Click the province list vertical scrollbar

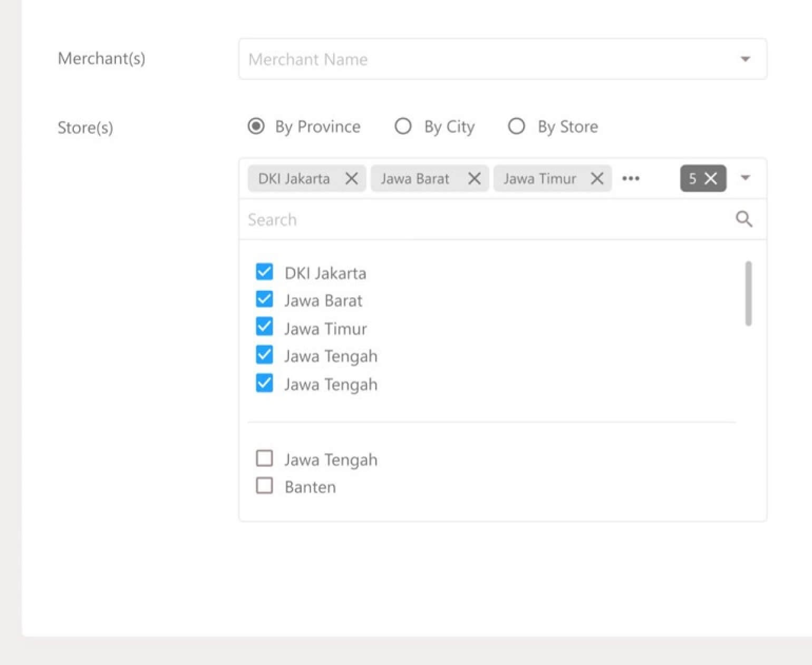748,294
